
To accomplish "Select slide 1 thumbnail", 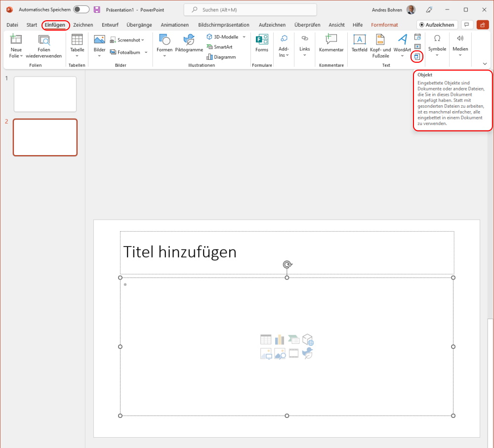I will click(45, 94).
